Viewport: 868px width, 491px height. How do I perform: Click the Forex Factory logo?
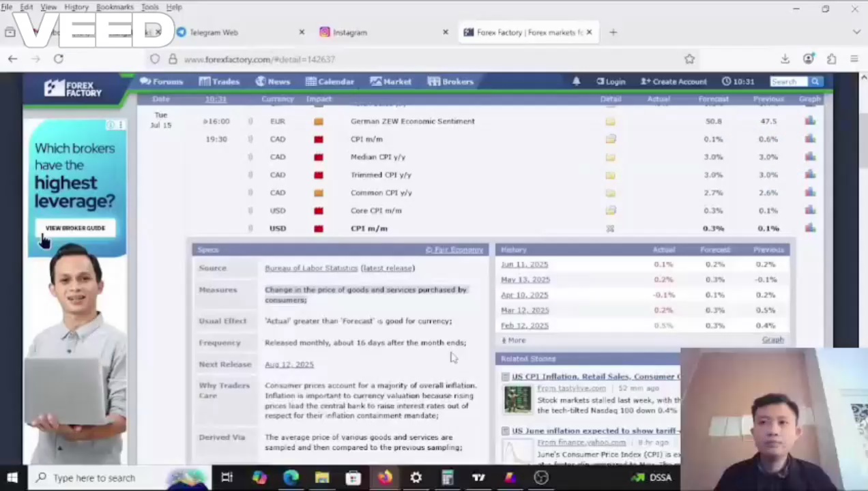pos(73,89)
